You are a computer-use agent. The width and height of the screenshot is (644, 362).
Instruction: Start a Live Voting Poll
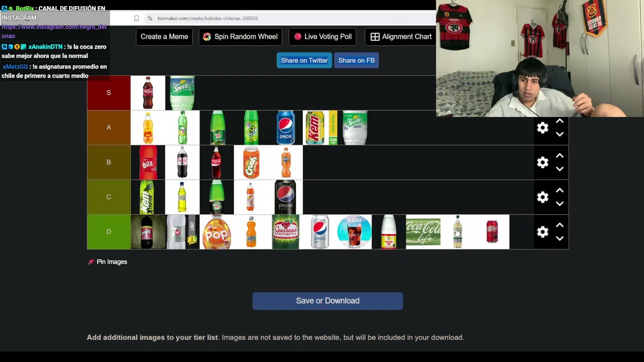323,37
